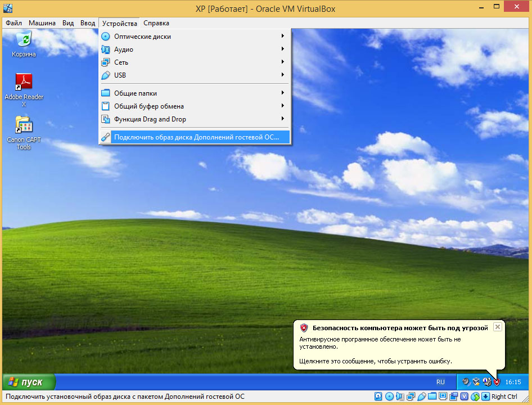Click the пуск Start button
Image resolution: width=532 pixels, height=405 pixels.
[x=29, y=382]
